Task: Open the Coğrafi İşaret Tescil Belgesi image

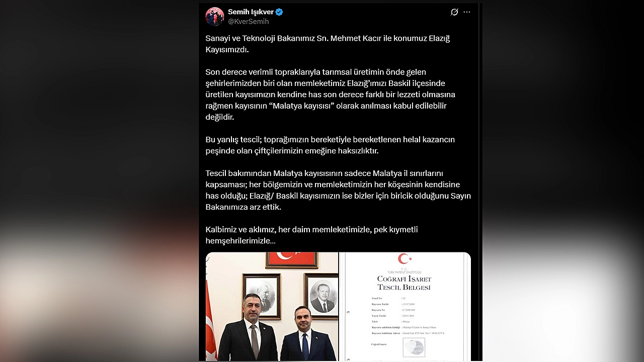Action: [x=406, y=307]
